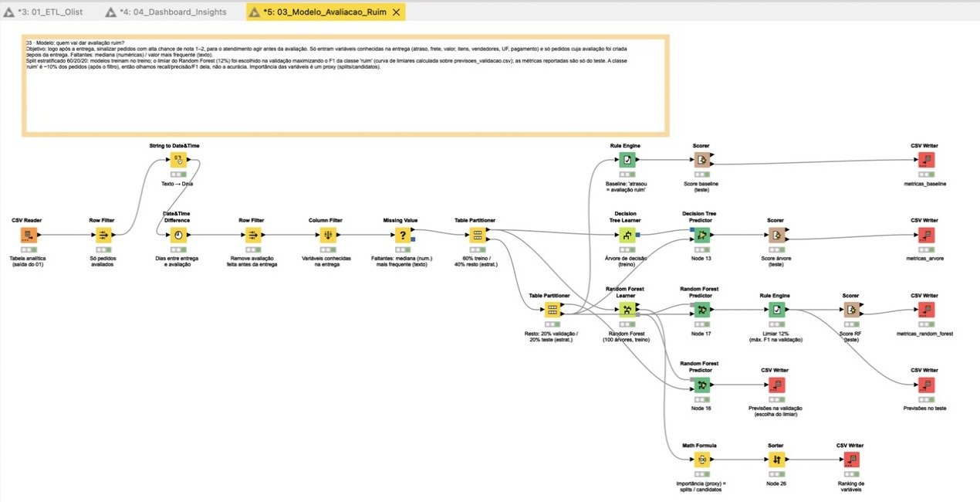Select CSV Writer 'Previsões no teste'
980x502 pixels.
[x=926, y=385]
